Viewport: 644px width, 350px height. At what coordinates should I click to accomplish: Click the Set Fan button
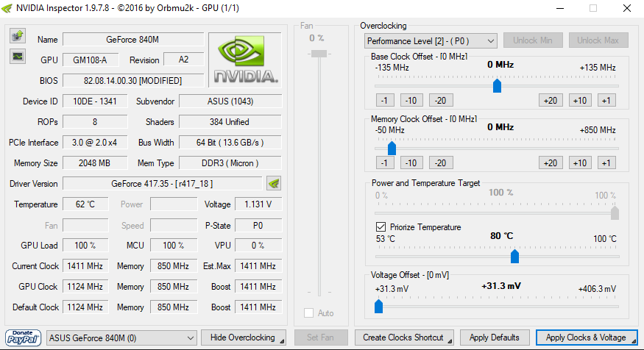pyautogui.click(x=321, y=337)
